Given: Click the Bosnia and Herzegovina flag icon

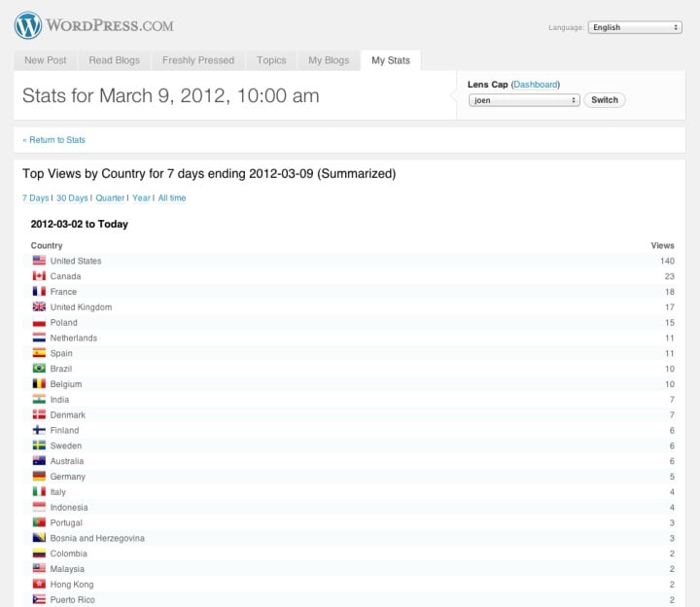Looking at the screenshot, I should pyautogui.click(x=39, y=538).
